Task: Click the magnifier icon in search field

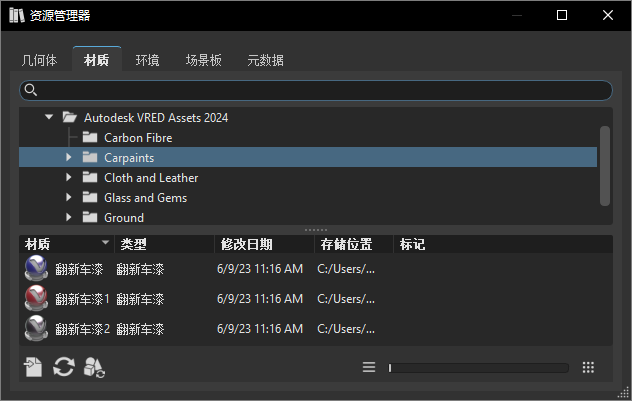Action: click(31, 90)
